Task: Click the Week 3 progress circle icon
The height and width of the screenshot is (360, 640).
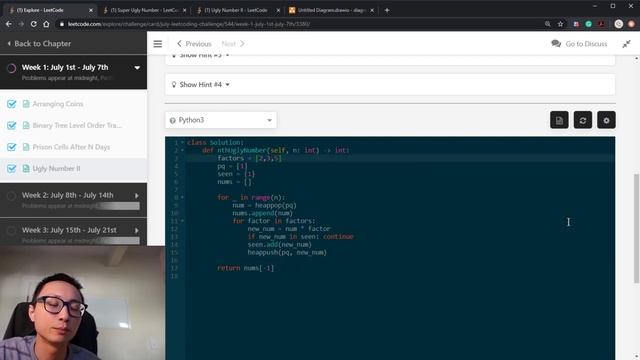Action: pos(11,231)
